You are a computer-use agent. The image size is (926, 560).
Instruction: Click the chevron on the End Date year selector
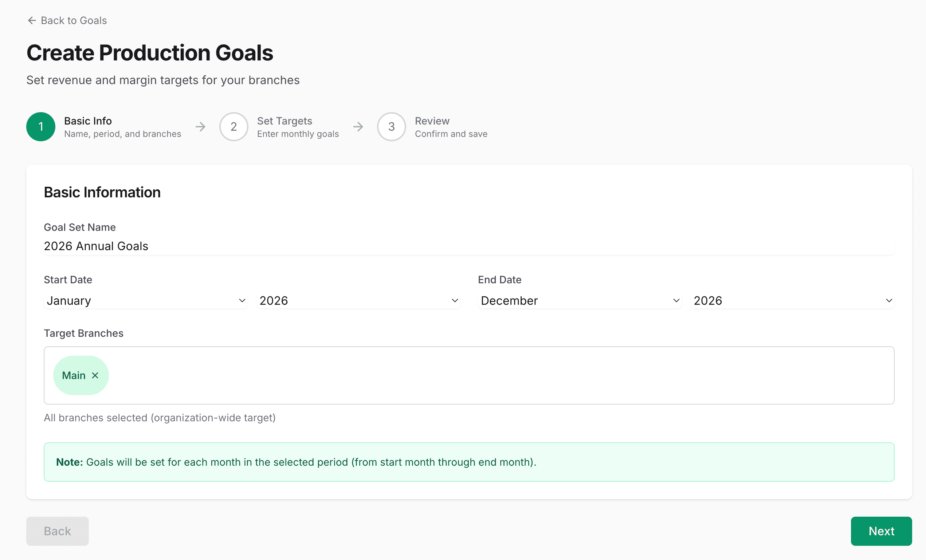click(x=889, y=300)
